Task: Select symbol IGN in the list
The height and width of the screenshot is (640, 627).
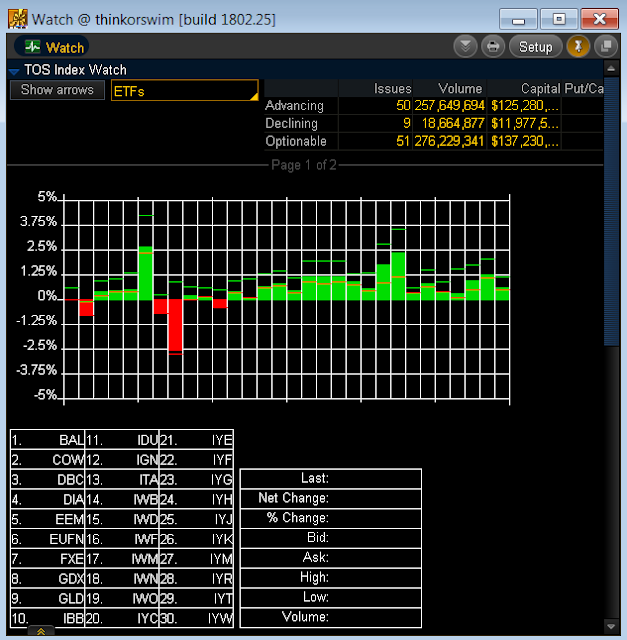Action: (122, 460)
